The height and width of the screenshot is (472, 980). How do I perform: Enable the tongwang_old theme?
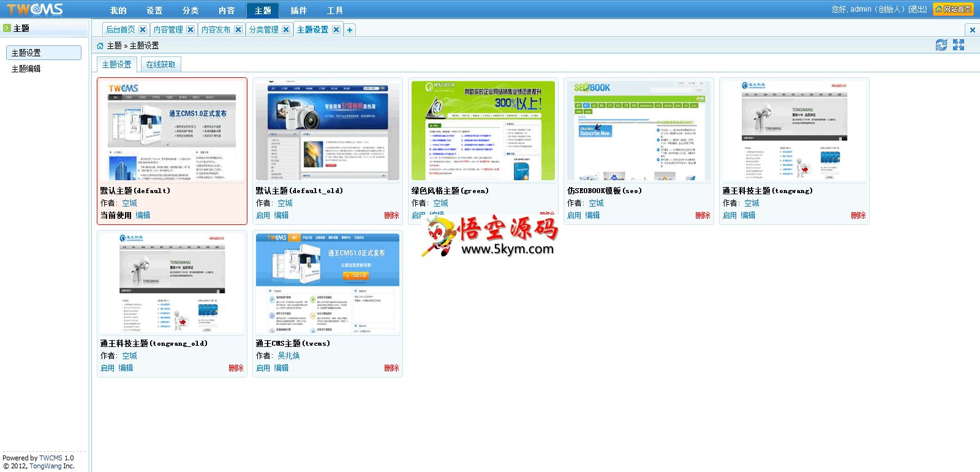107,368
